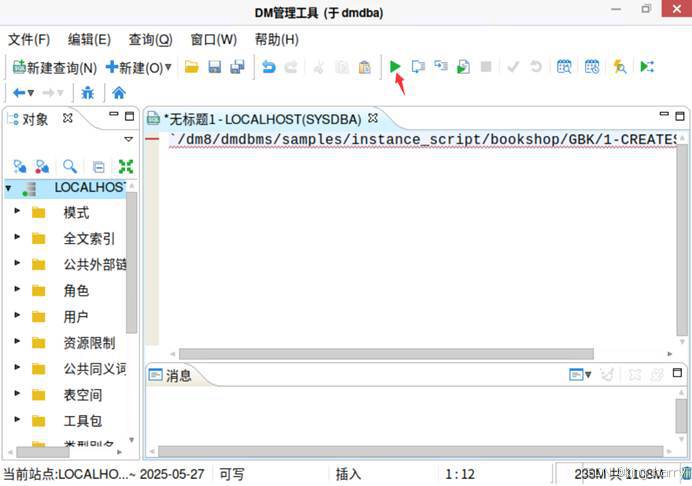Open the object panel view menu triangle

point(128,139)
